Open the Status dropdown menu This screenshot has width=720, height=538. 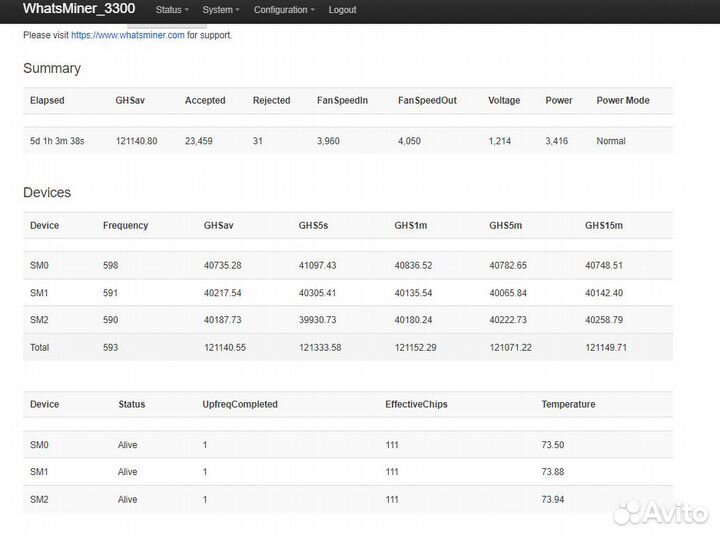point(172,10)
